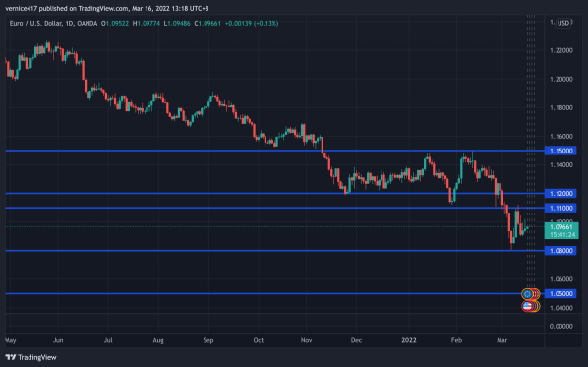588x367 pixels.
Task: Click the Euro / U.S. Dollar symbol title
Action: click(x=36, y=24)
